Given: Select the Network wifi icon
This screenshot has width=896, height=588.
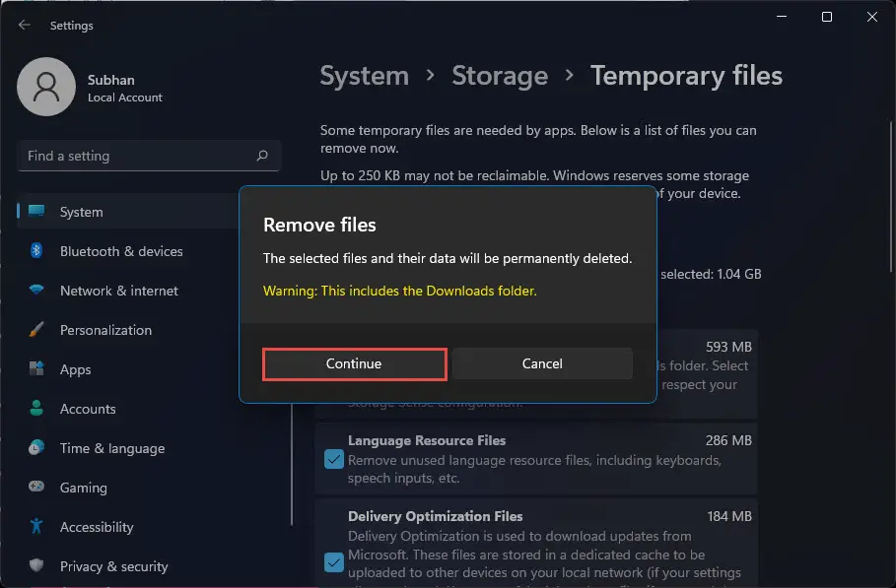Looking at the screenshot, I should click(36, 290).
